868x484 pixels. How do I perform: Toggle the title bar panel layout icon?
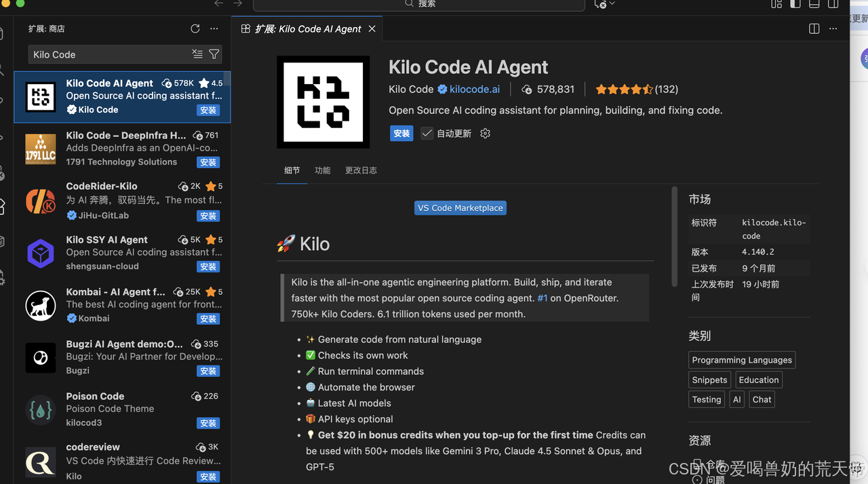[x=814, y=3]
